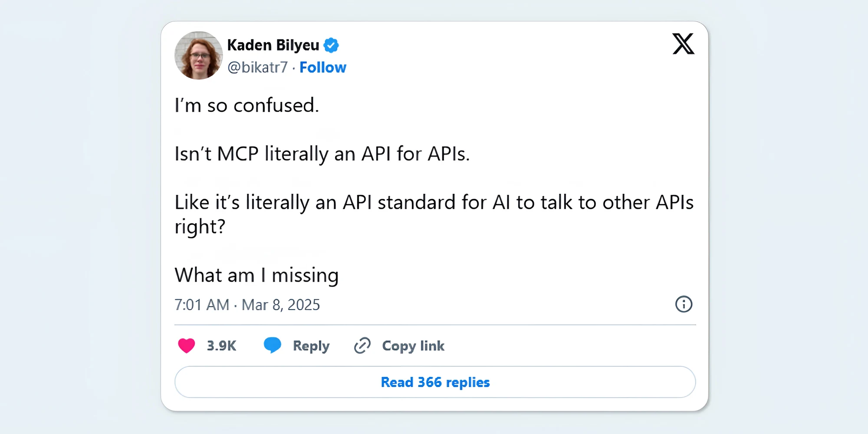Click the 3.9K like count

pos(221,345)
